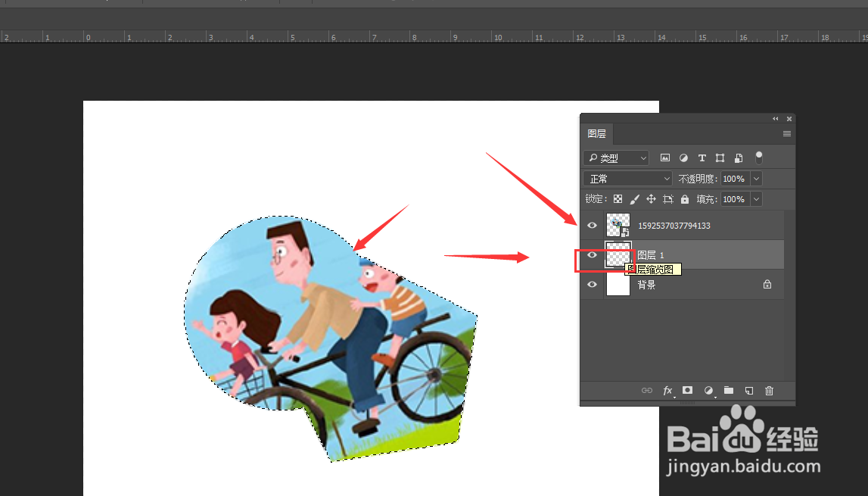
Task: Select the 背景 layer name
Action: pos(646,285)
